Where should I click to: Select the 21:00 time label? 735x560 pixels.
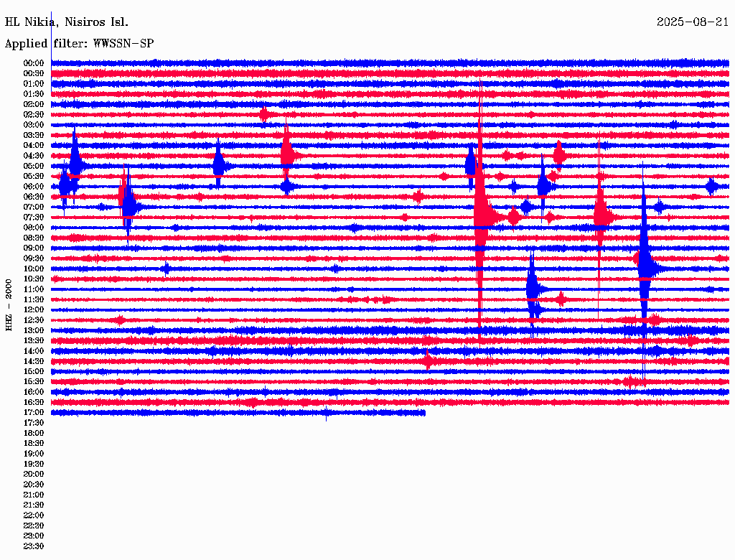pyautogui.click(x=34, y=495)
